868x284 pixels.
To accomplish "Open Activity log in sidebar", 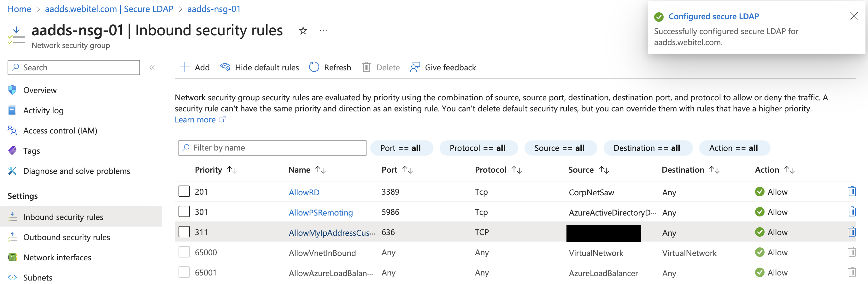I will click(43, 111).
